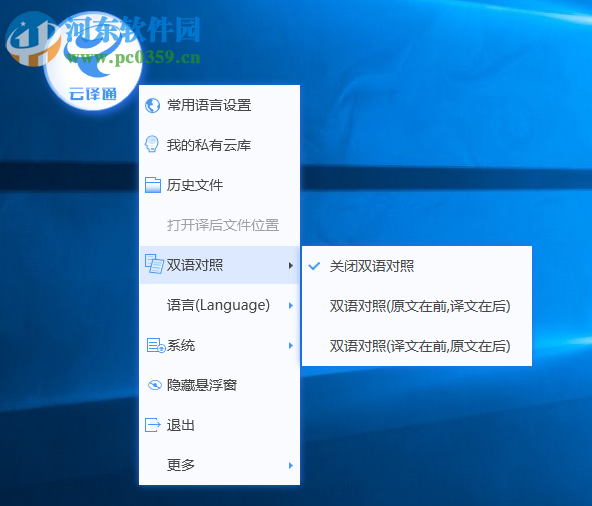The width and height of the screenshot is (592, 506).
Task: Open the 语言(Language) menu item
Action: tap(218, 305)
